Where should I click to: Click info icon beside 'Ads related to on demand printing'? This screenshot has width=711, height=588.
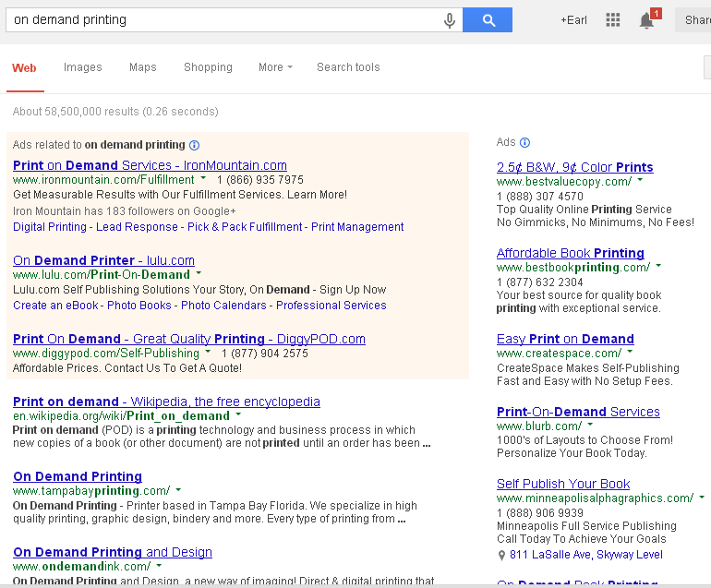(194, 145)
